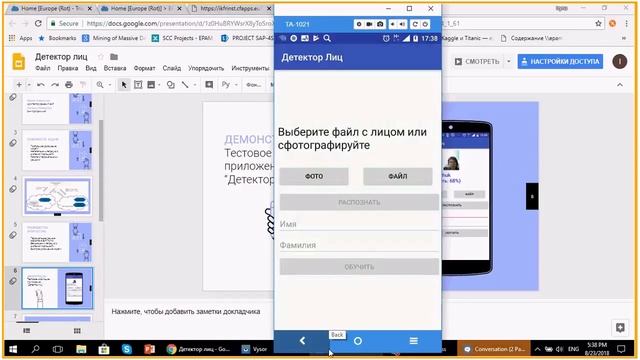The height and width of the screenshot is (360, 640).
Task: Click the СМОТРЕТЬ present button
Action: [x=477, y=62]
